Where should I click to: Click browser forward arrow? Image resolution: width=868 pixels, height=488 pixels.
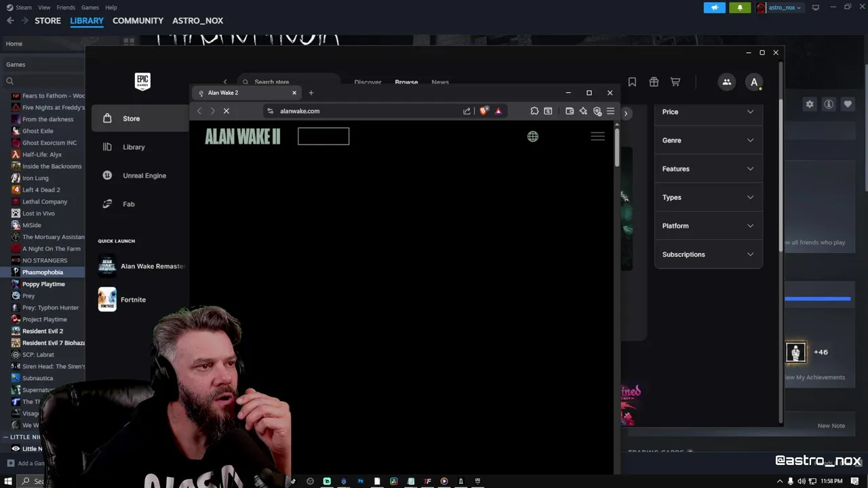212,111
